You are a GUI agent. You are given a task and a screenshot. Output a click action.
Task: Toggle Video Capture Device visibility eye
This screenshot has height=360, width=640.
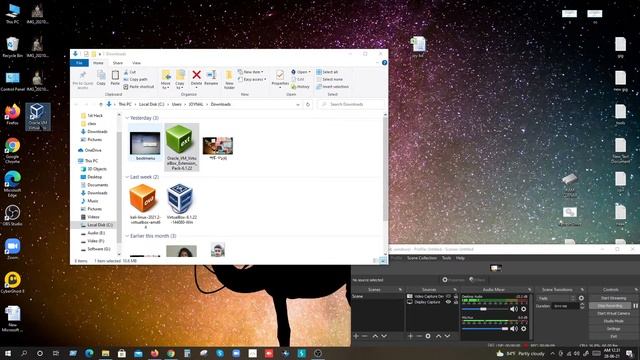[448, 297]
